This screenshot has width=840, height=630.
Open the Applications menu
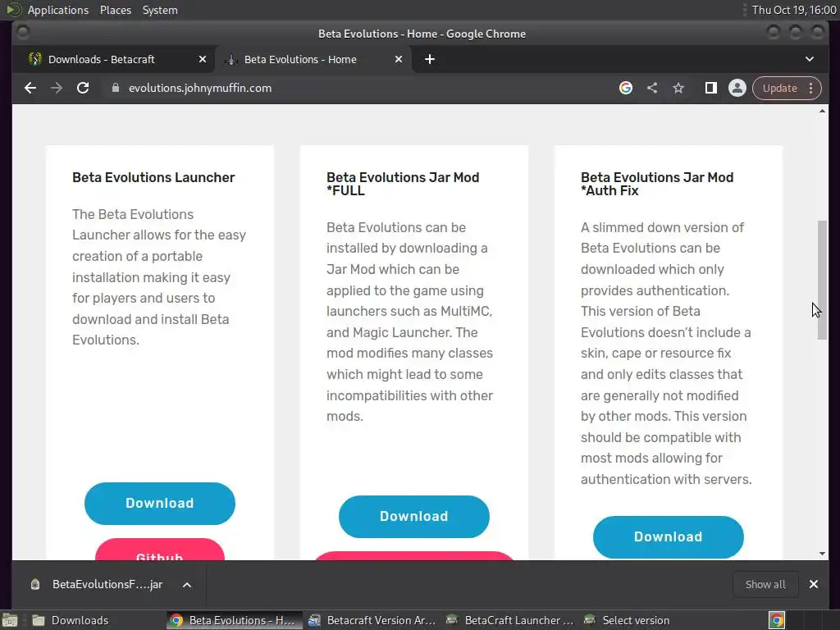coord(58,10)
